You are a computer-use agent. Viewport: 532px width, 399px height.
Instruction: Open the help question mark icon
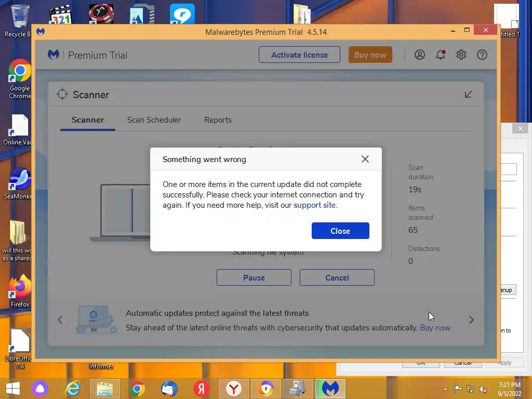tap(482, 55)
